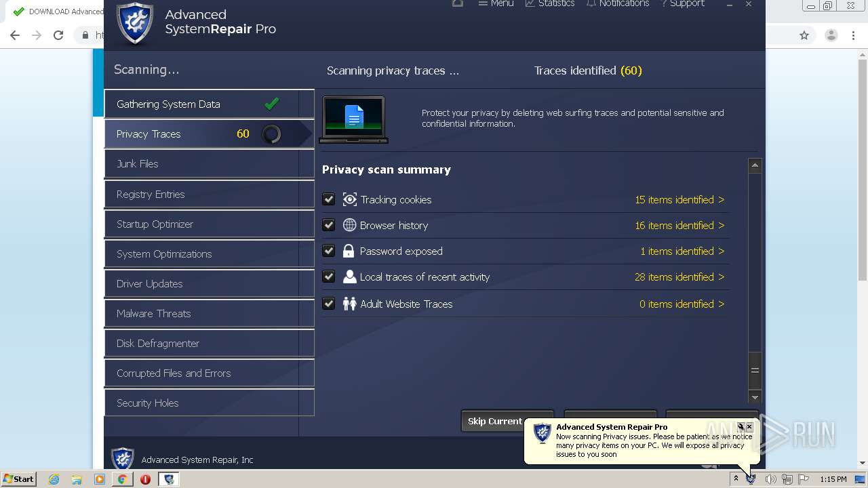The height and width of the screenshot is (488, 868).
Task: Click the footer shield logo icon
Action: click(x=122, y=459)
